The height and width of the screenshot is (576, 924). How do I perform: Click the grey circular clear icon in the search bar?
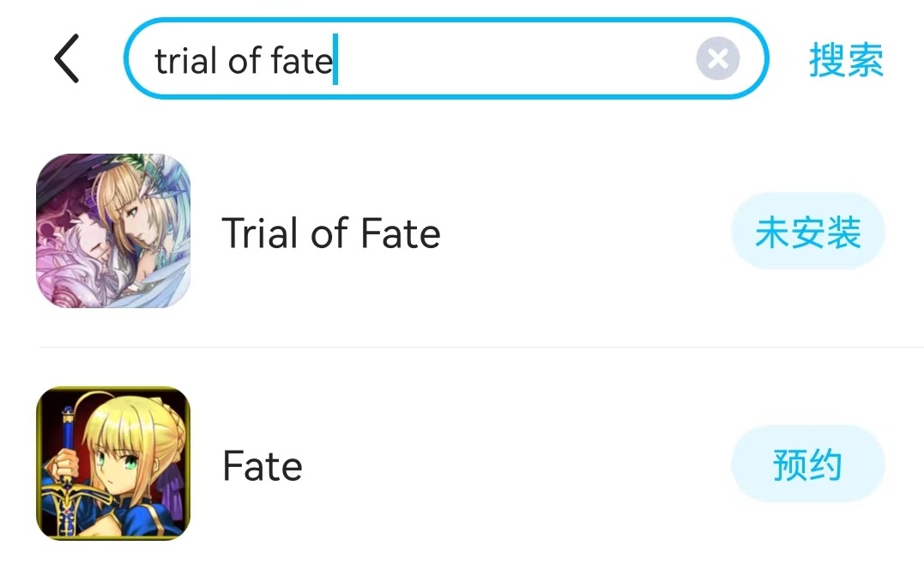pos(717,58)
